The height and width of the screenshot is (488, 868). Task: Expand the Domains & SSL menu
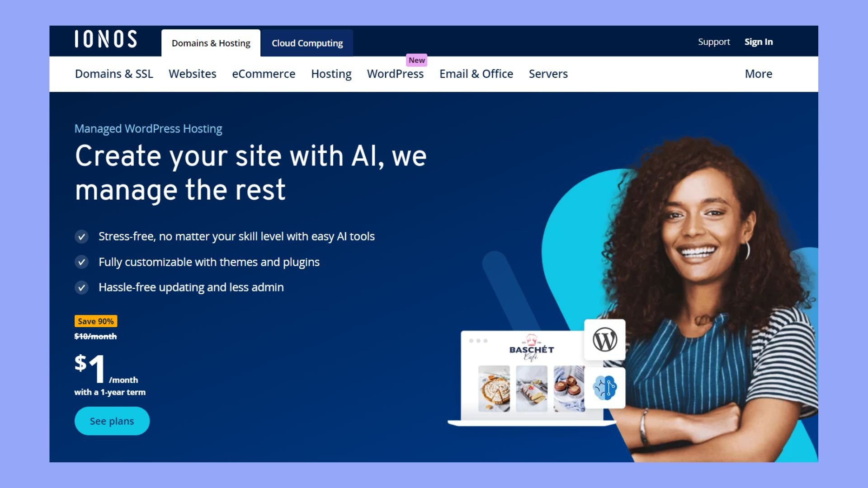(x=114, y=74)
